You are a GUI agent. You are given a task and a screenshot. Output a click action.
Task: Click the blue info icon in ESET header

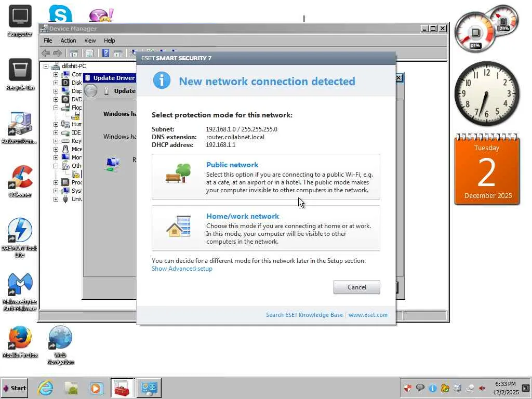162,81
